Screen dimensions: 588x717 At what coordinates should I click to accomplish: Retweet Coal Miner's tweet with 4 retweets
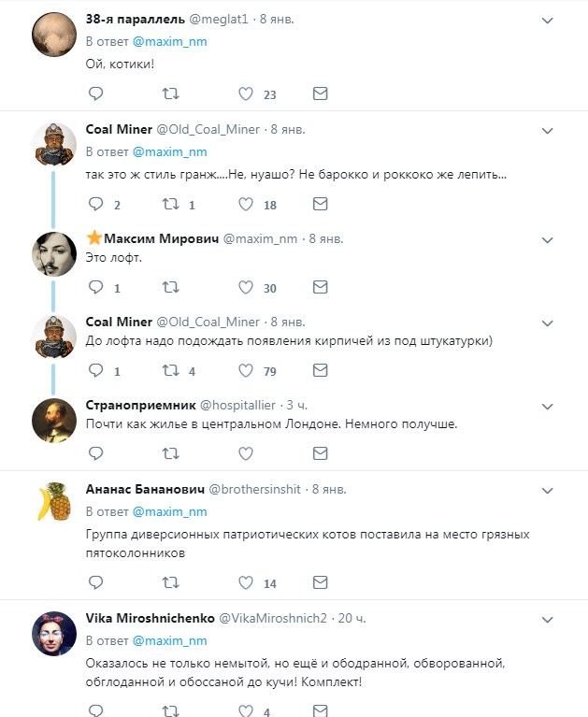[x=169, y=370]
